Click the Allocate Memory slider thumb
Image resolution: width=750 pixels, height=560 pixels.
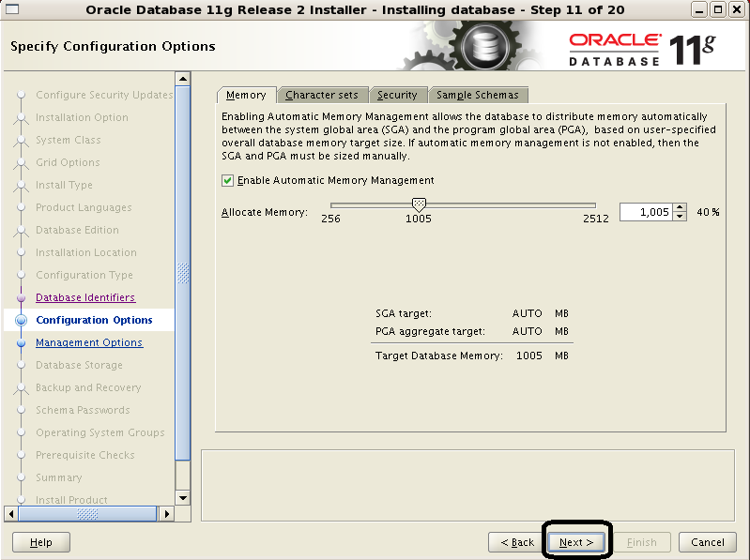(x=419, y=205)
